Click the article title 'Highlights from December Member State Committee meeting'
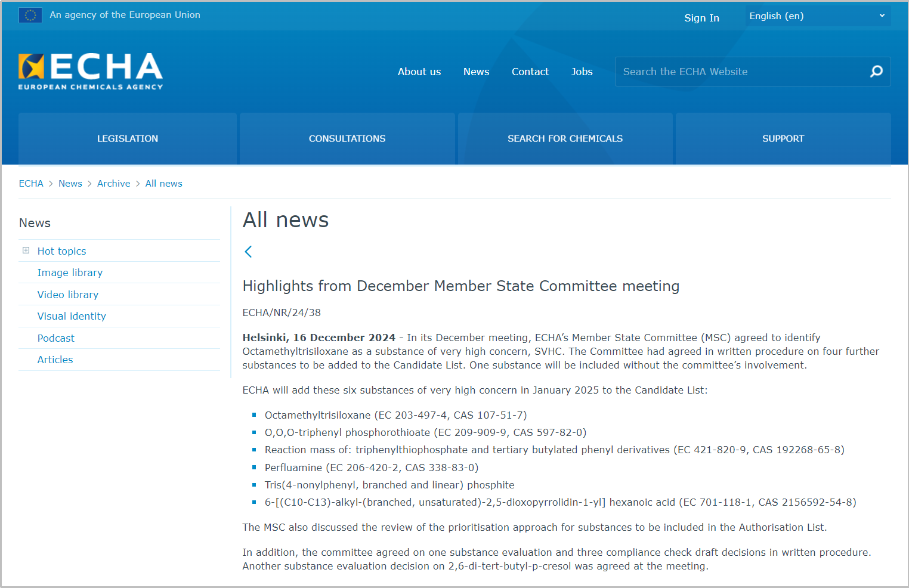909x588 pixels. click(x=461, y=286)
